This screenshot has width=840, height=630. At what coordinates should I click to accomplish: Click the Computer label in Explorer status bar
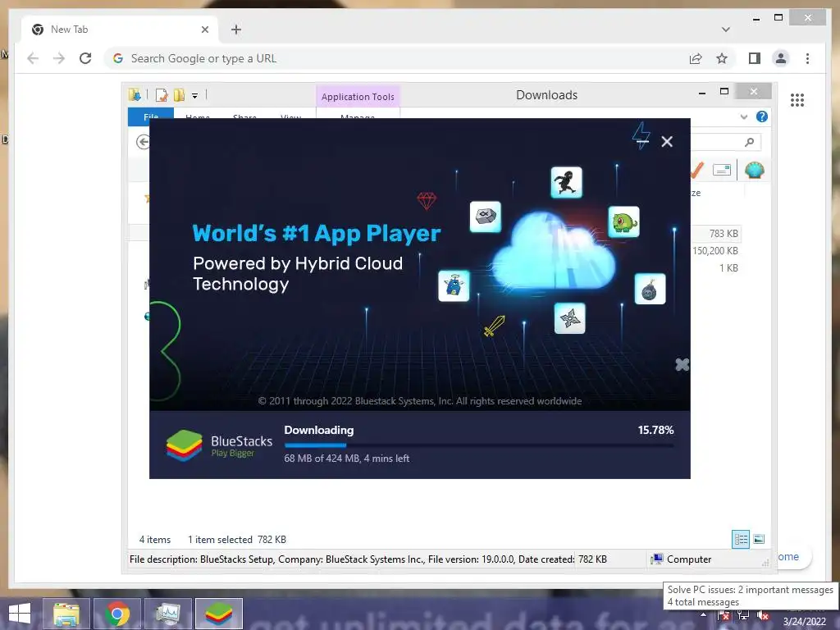point(689,559)
